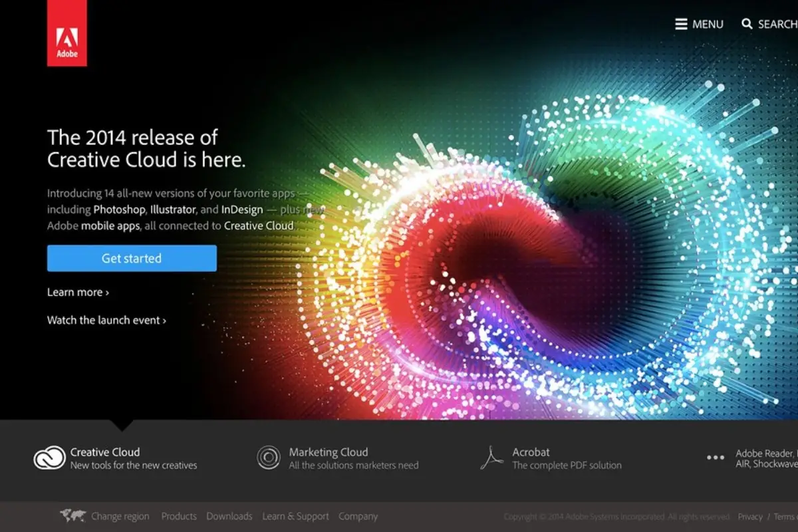This screenshot has width=798, height=532.
Task: Watch the launch event
Action: point(106,320)
